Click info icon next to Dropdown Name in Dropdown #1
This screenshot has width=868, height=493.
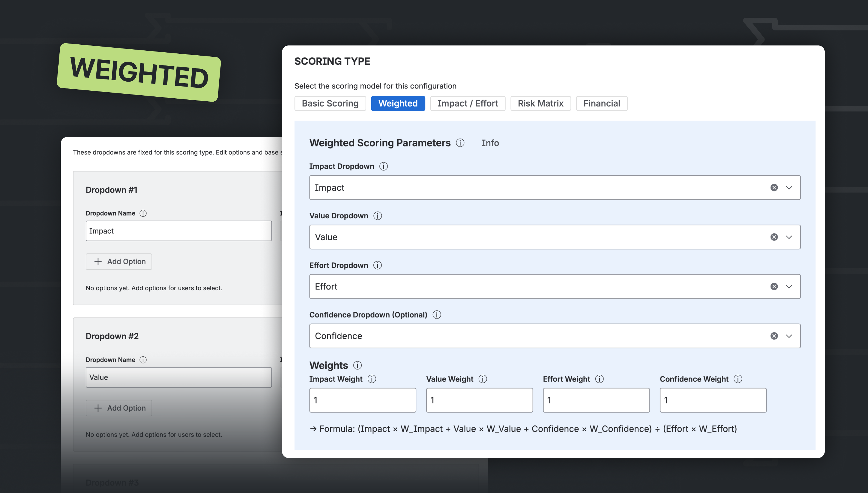coord(143,213)
